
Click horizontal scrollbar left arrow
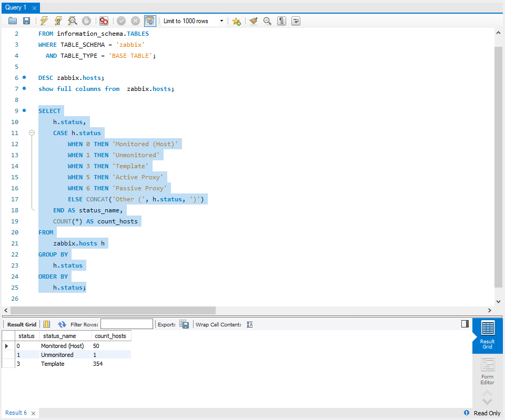[x=6, y=310]
